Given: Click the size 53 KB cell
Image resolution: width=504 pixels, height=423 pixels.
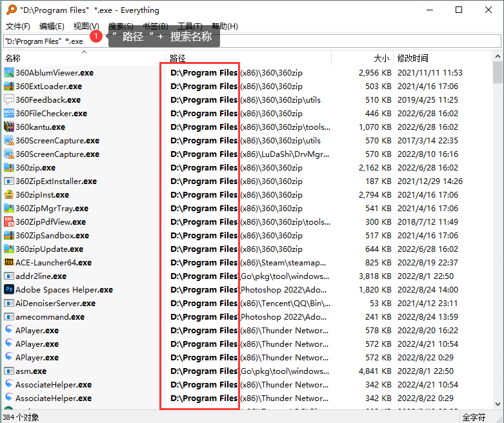Looking at the screenshot, I should pyautogui.click(x=381, y=303).
